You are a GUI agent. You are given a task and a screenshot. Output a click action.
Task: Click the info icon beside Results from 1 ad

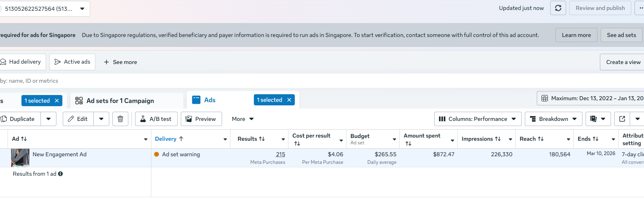tap(60, 174)
